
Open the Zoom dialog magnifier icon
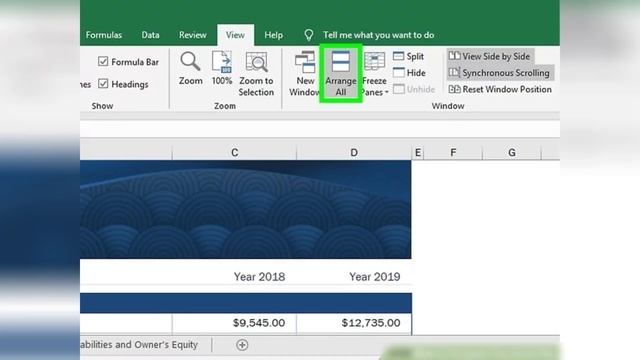[190, 62]
